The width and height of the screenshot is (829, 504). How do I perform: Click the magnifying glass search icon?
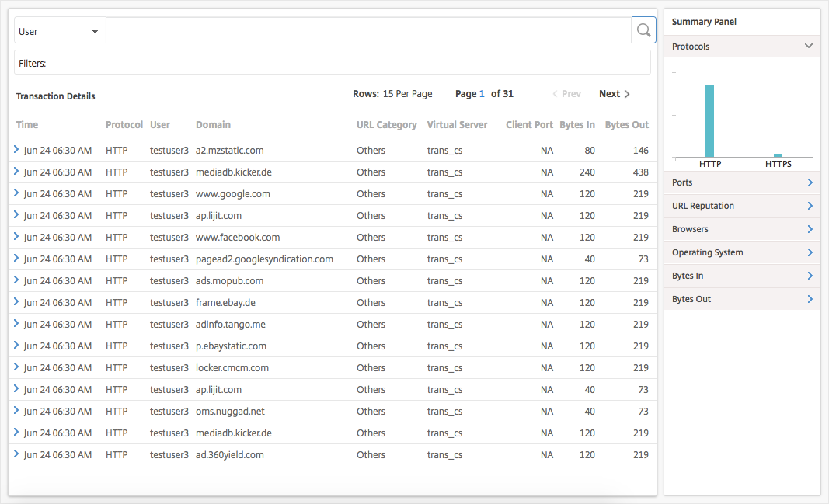click(x=643, y=30)
